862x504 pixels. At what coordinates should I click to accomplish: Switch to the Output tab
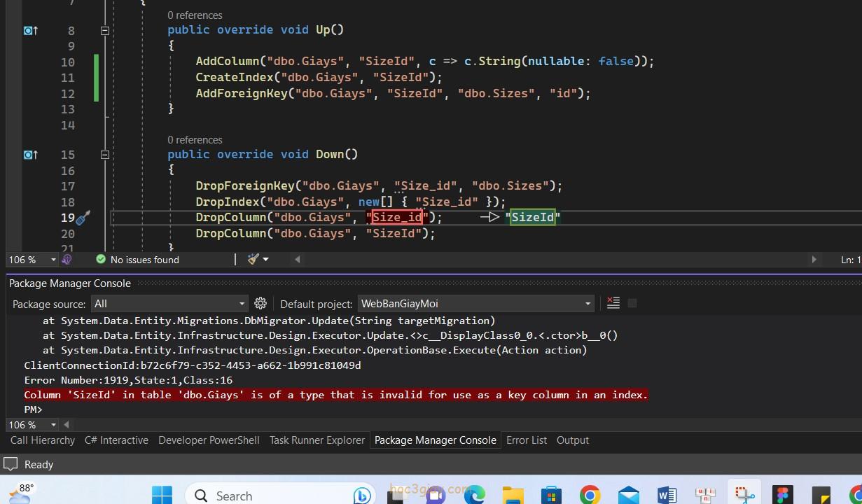572,440
